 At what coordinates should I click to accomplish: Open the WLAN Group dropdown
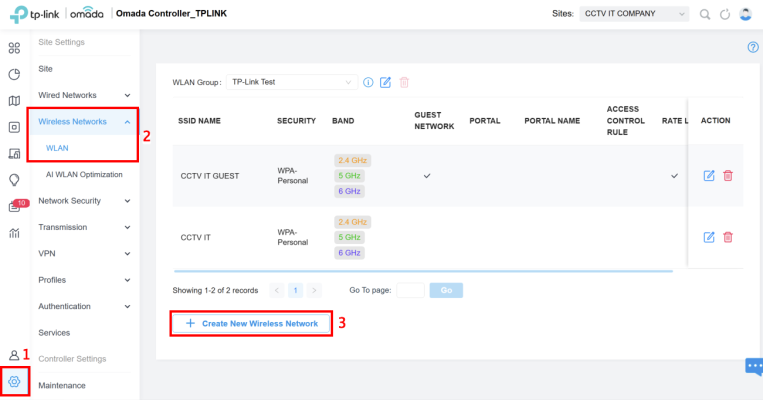[291, 82]
